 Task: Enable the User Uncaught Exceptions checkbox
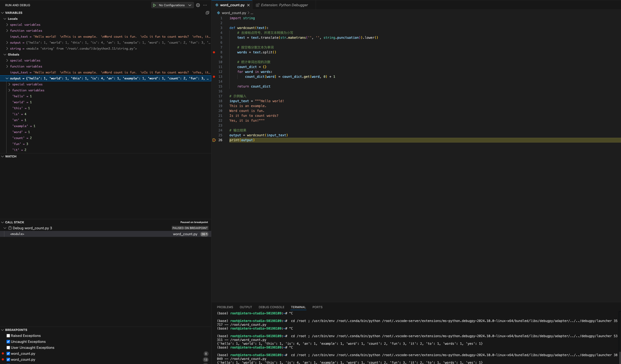click(8, 348)
